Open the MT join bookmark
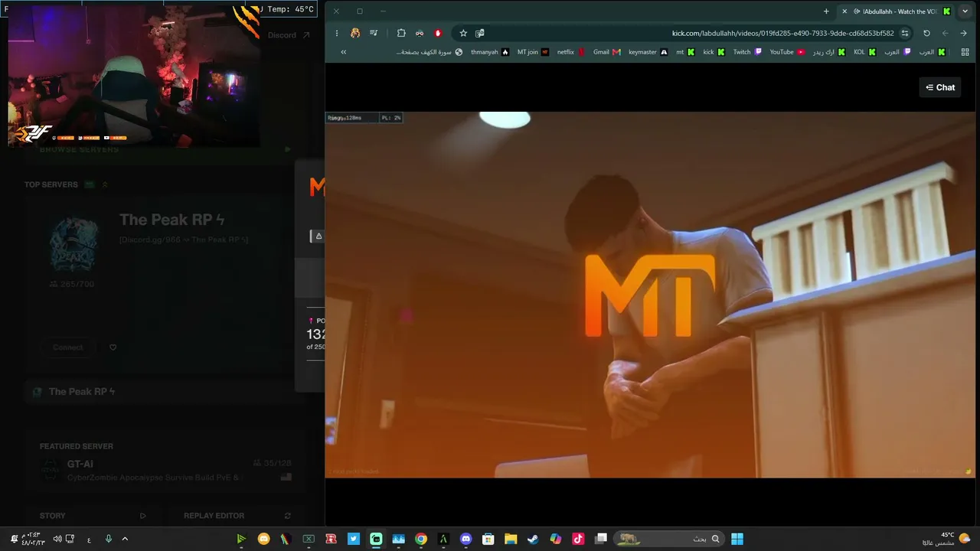This screenshot has width=980, height=551. click(x=533, y=52)
